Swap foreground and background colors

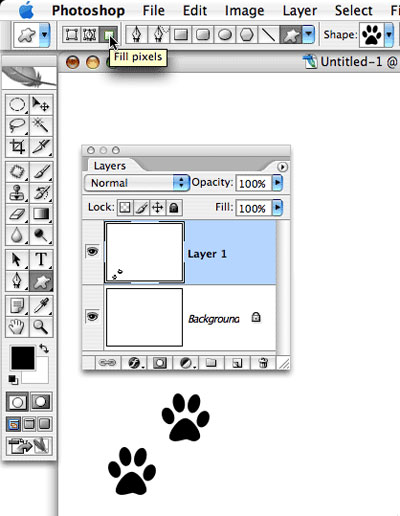(44, 349)
